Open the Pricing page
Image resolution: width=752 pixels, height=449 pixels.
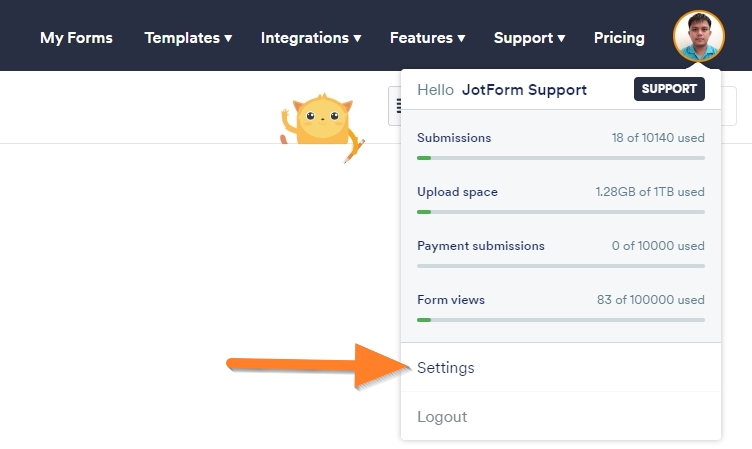point(619,38)
